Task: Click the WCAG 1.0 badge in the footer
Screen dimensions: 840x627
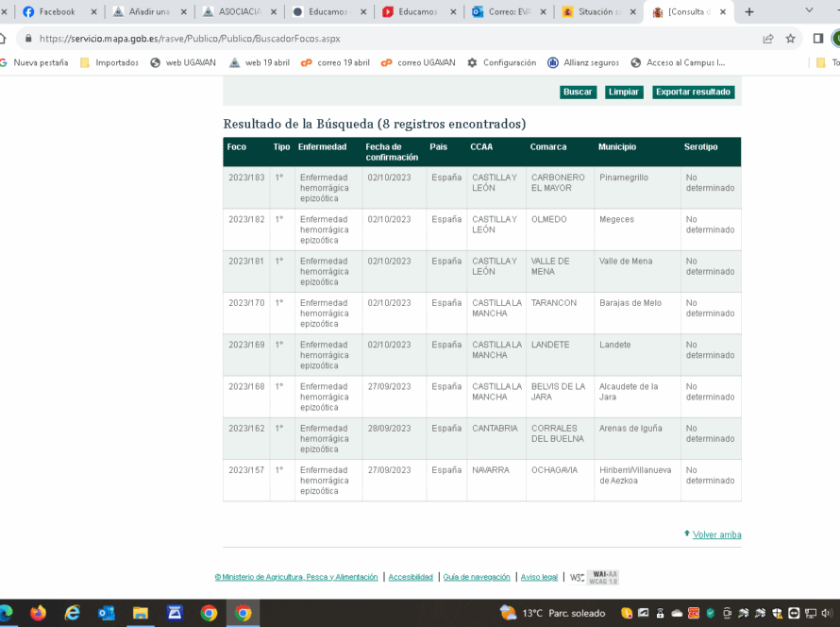Action: (x=602, y=577)
